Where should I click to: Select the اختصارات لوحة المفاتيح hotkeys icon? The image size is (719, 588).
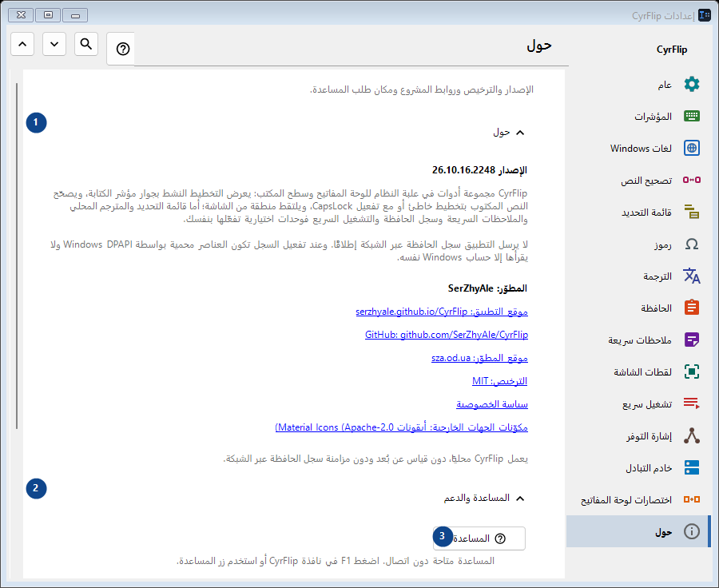click(692, 499)
